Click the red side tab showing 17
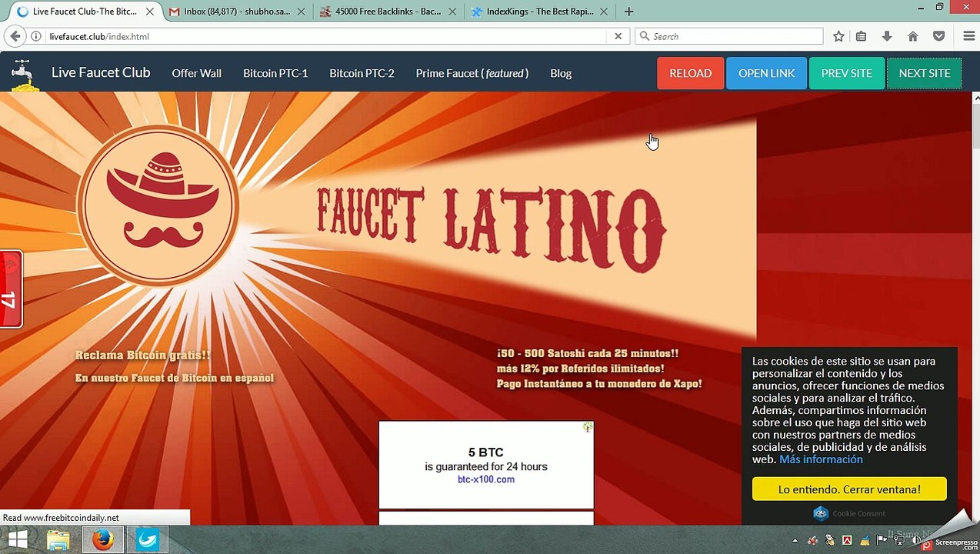980x554 pixels. [11, 289]
